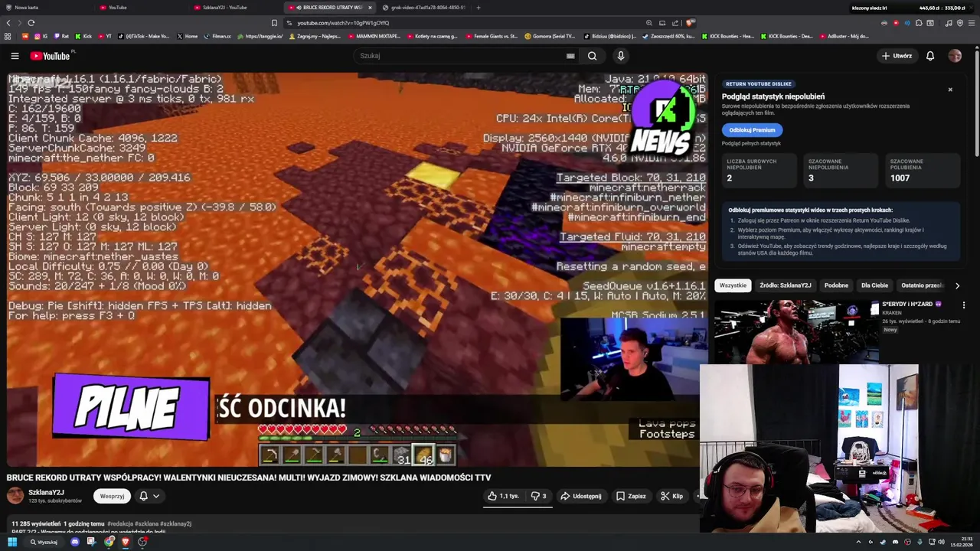This screenshot has height=551, width=980.
Task: Open the on-screen keyboard icon in search box
Action: 570,56
